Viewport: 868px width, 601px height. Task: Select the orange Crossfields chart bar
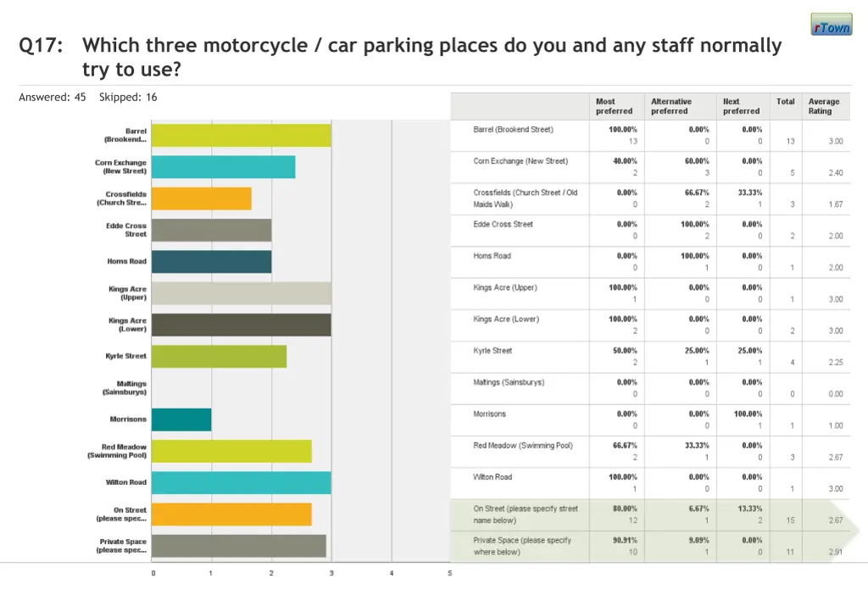(202, 198)
